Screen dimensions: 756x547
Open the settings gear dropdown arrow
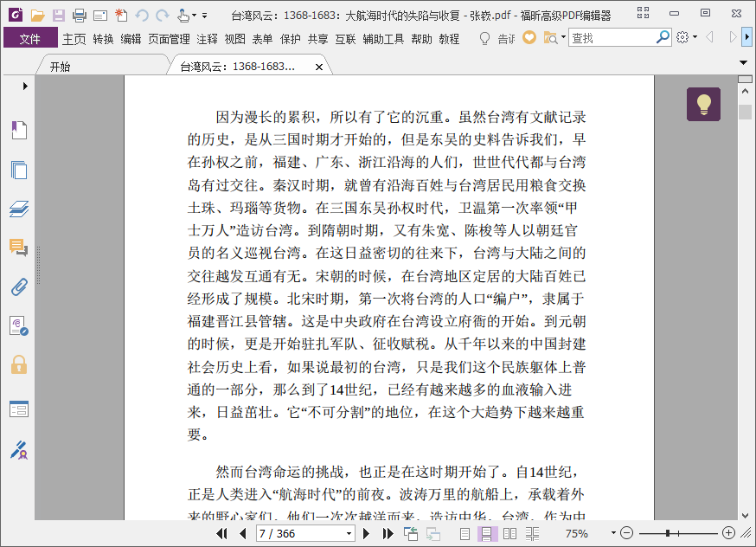pyautogui.click(x=695, y=36)
